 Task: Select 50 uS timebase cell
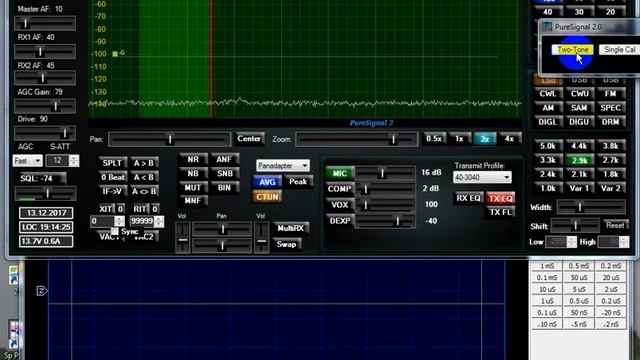pyautogui.click(x=579, y=278)
